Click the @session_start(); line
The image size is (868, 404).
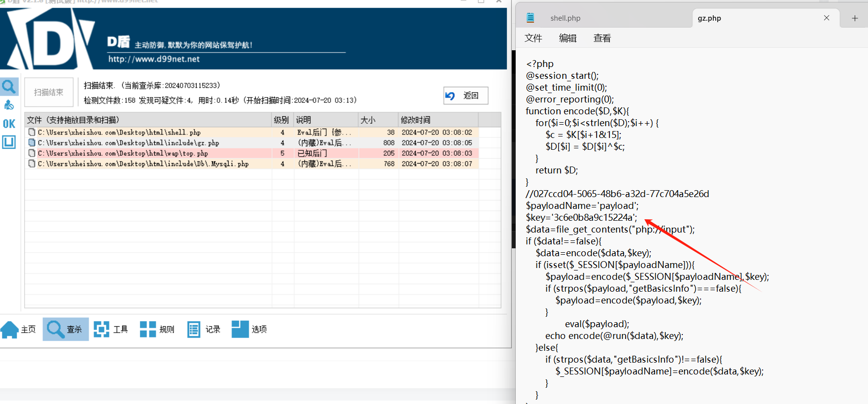pos(562,75)
